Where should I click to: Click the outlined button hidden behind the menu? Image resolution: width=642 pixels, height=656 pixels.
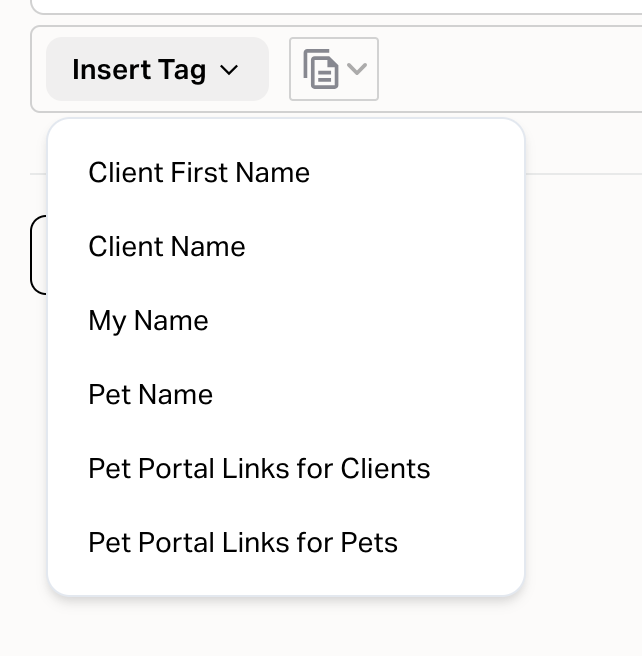(38, 255)
